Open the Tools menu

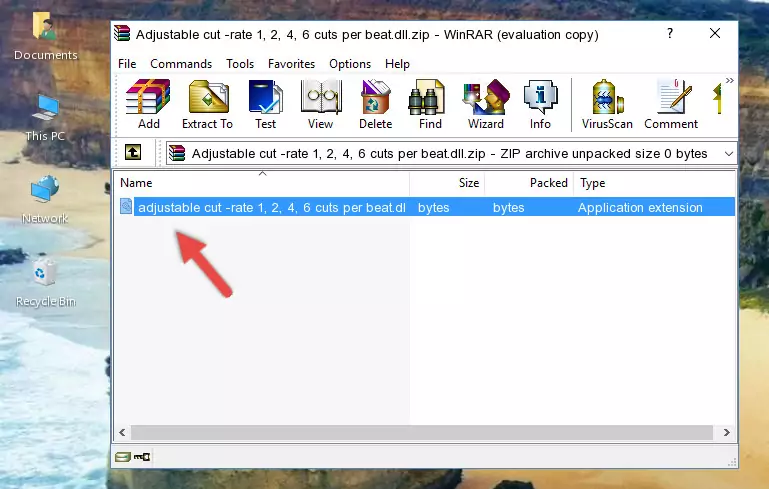point(240,64)
